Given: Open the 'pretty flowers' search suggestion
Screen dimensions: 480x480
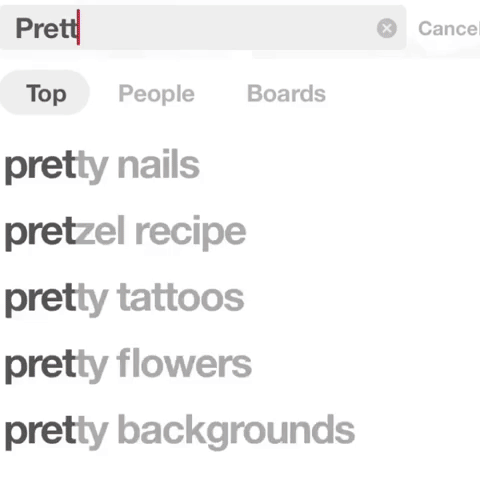Looking at the screenshot, I should [128, 365].
